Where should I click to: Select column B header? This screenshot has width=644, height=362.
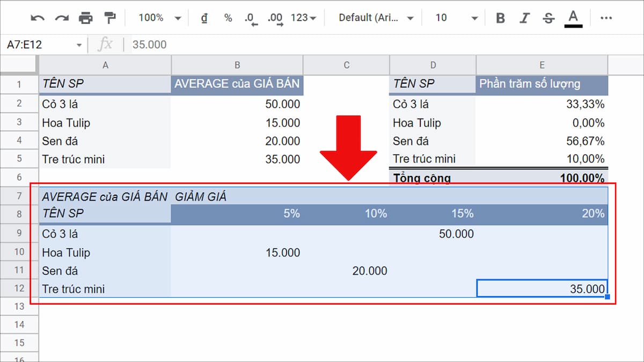point(237,65)
